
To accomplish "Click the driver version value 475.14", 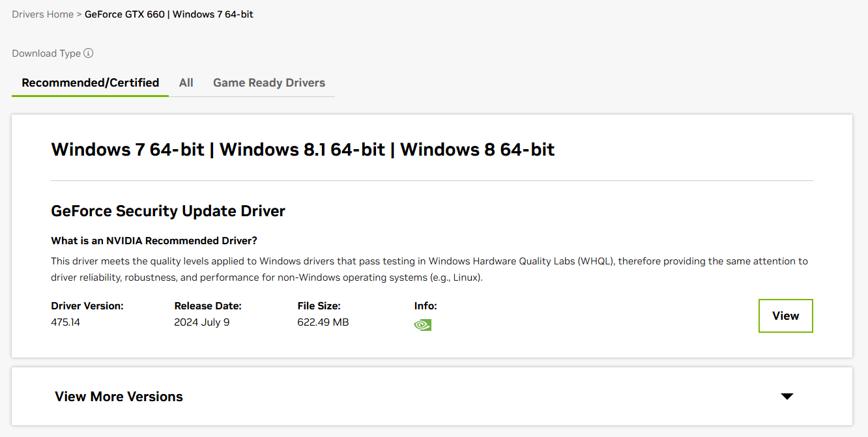I will (65, 322).
